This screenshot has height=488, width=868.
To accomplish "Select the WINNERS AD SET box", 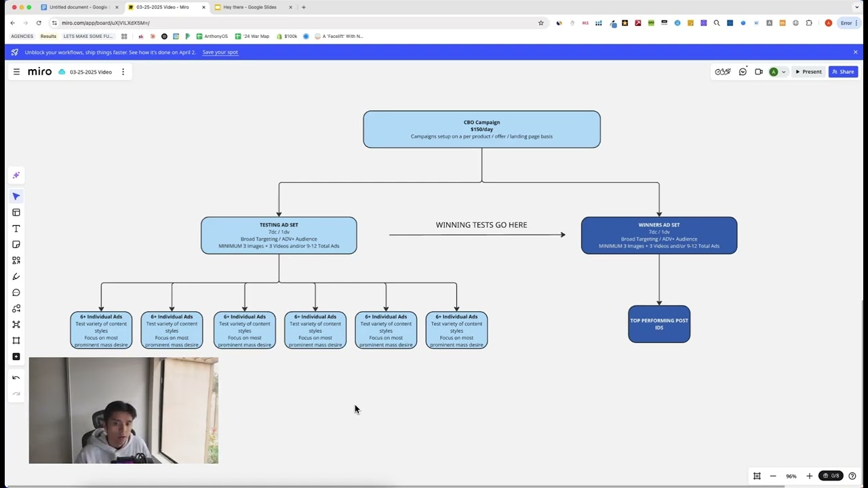I will 659,235.
